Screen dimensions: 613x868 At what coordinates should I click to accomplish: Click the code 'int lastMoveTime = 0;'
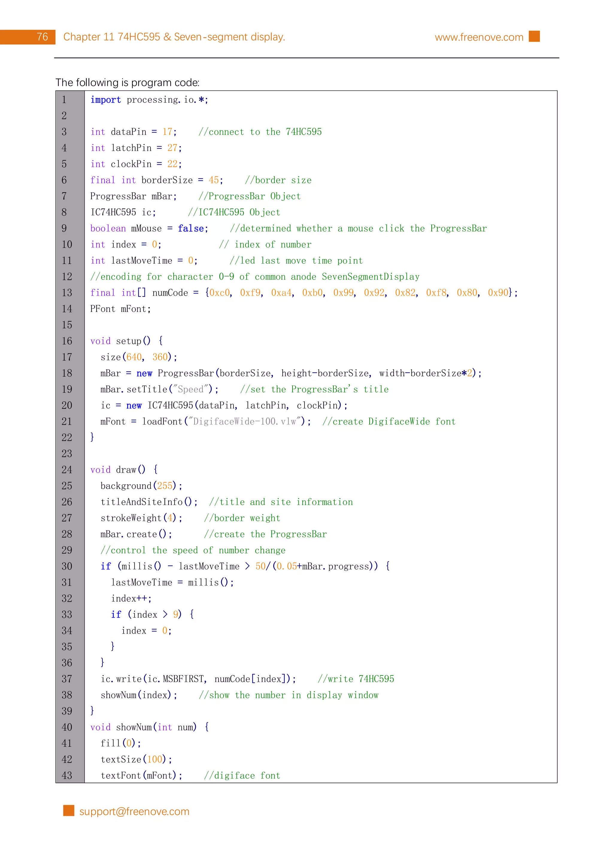pos(144,261)
